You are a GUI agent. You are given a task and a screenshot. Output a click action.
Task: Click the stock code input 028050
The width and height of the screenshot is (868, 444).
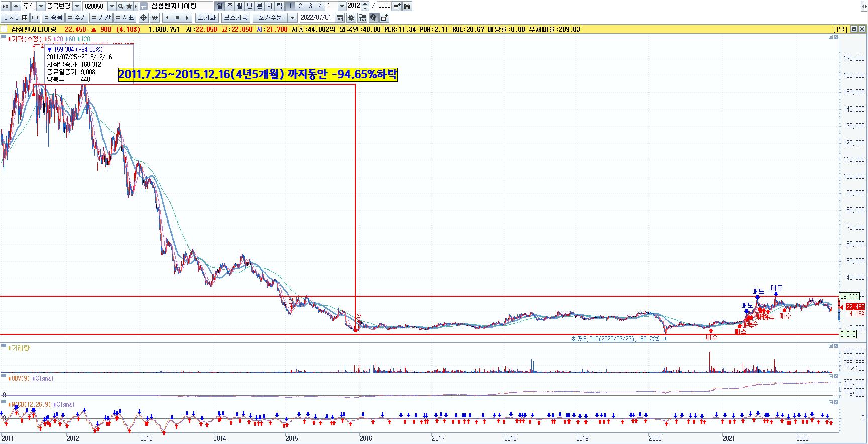pos(95,6)
